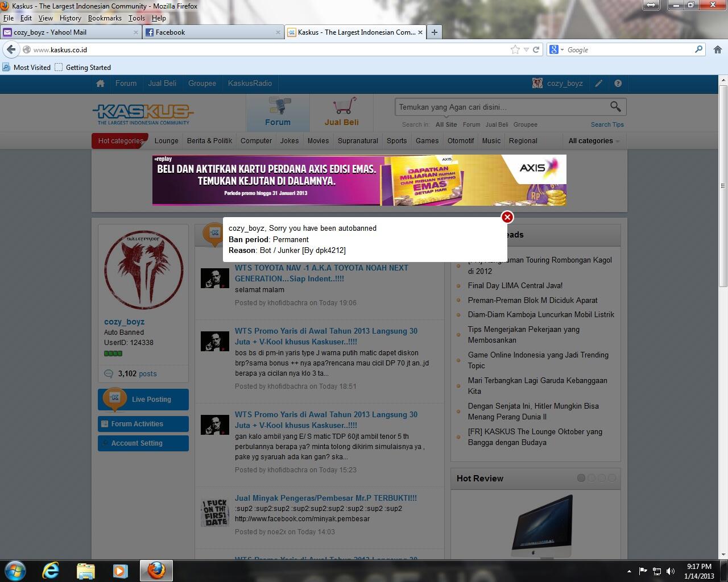Click the volume speaker tray icon

(x=671, y=571)
